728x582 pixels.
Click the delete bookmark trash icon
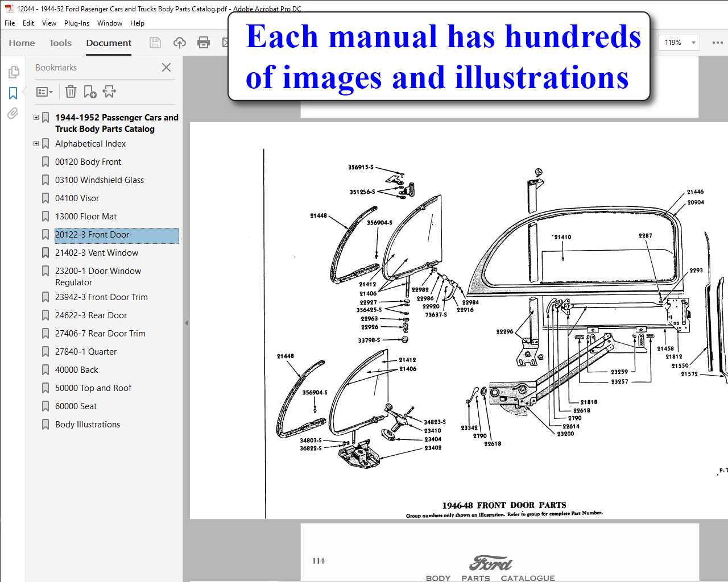tap(71, 92)
